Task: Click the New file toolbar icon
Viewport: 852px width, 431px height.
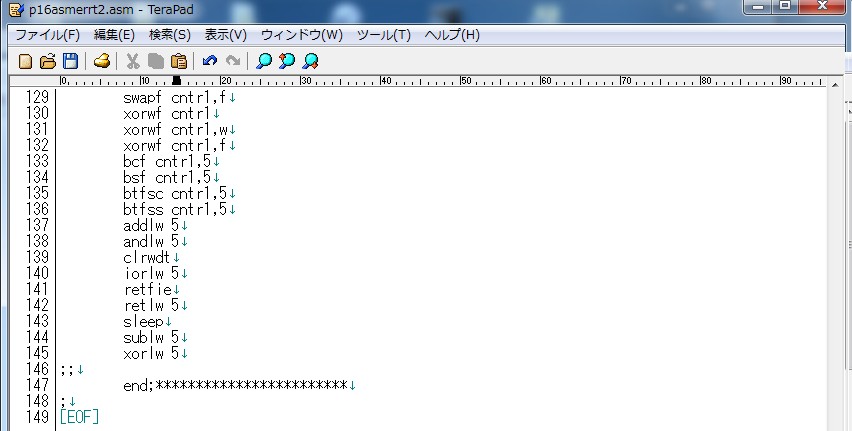Action: pyautogui.click(x=25, y=61)
